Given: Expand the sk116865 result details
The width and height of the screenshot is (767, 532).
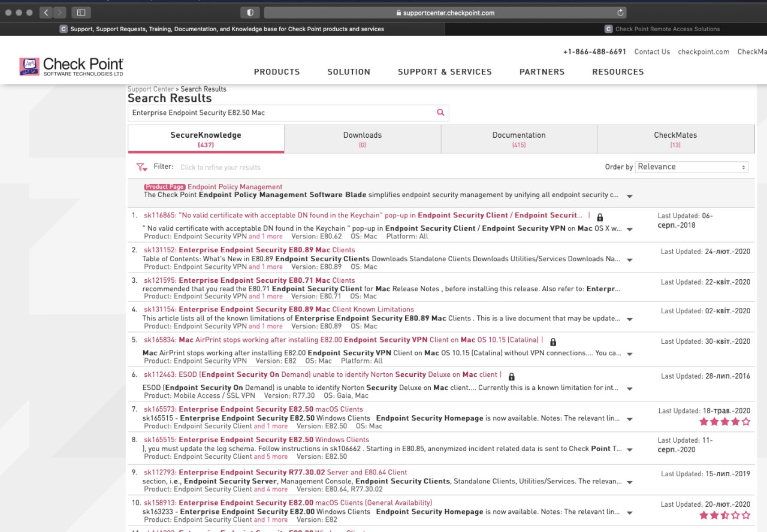Looking at the screenshot, I should tap(629, 229).
